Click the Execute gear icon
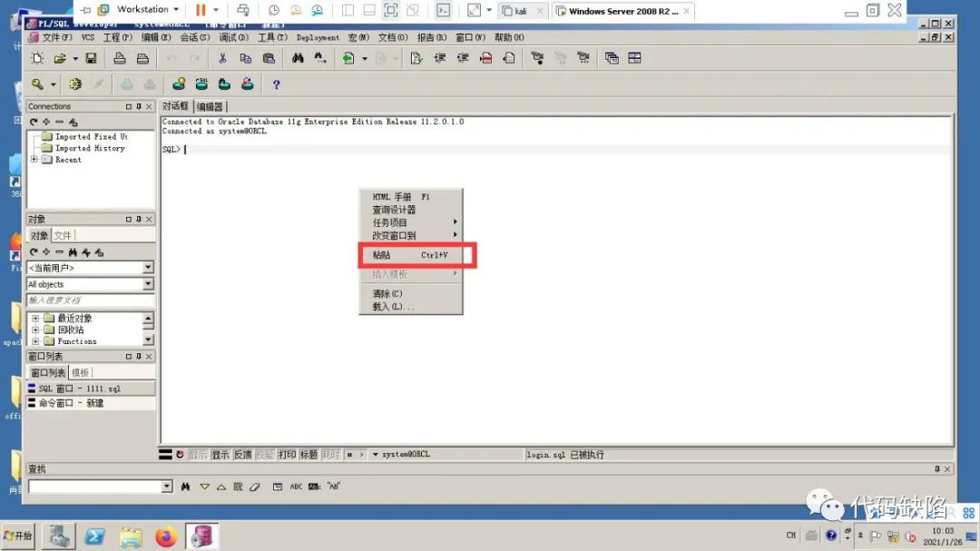Image resolution: width=980 pixels, height=551 pixels. (x=75, y=84)
